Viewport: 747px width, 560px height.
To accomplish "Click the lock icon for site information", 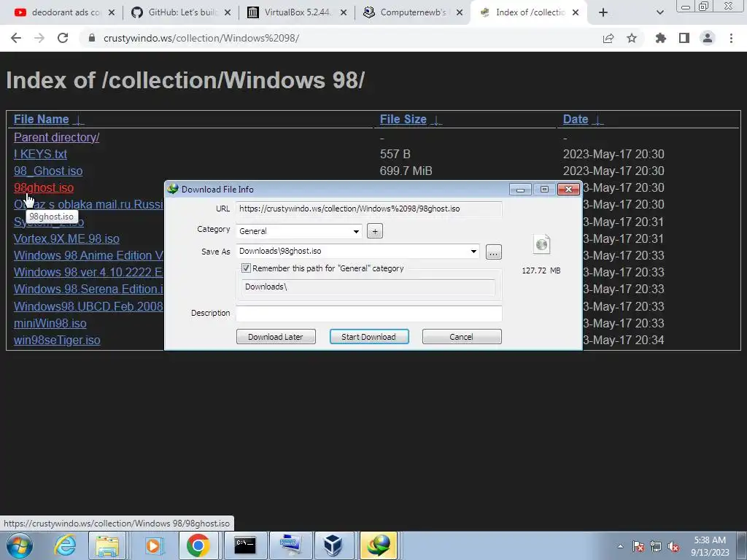I will pos(92,38).
